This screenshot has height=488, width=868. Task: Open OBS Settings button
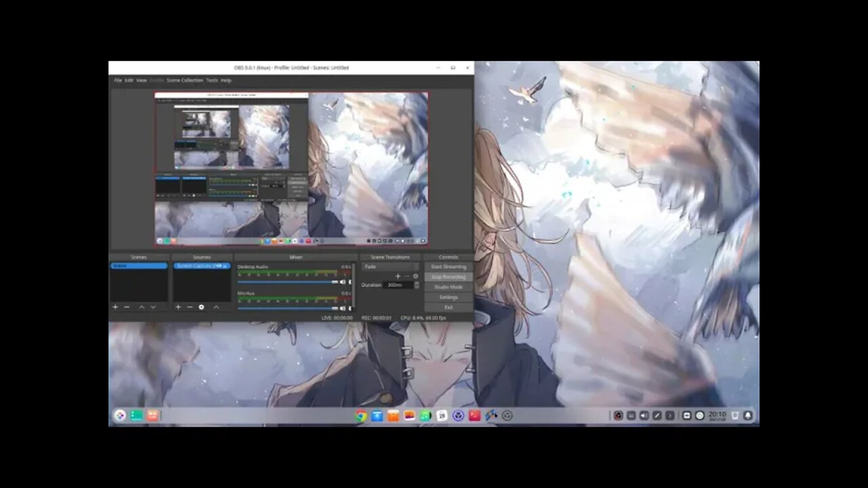click(448, 297)
